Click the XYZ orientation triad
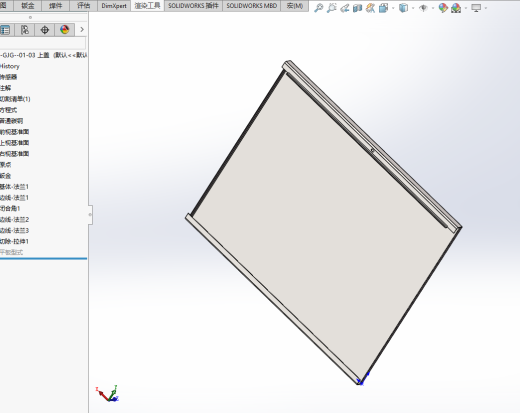520x413 pixels. coord(108,393)
